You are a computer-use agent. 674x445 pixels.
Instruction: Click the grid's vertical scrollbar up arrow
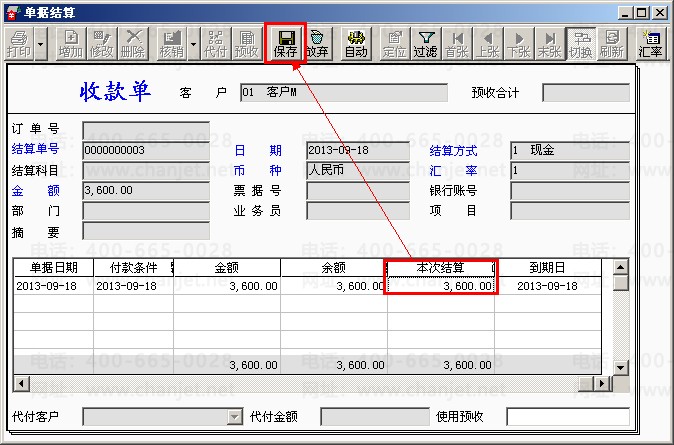click(x=620, y=267)
